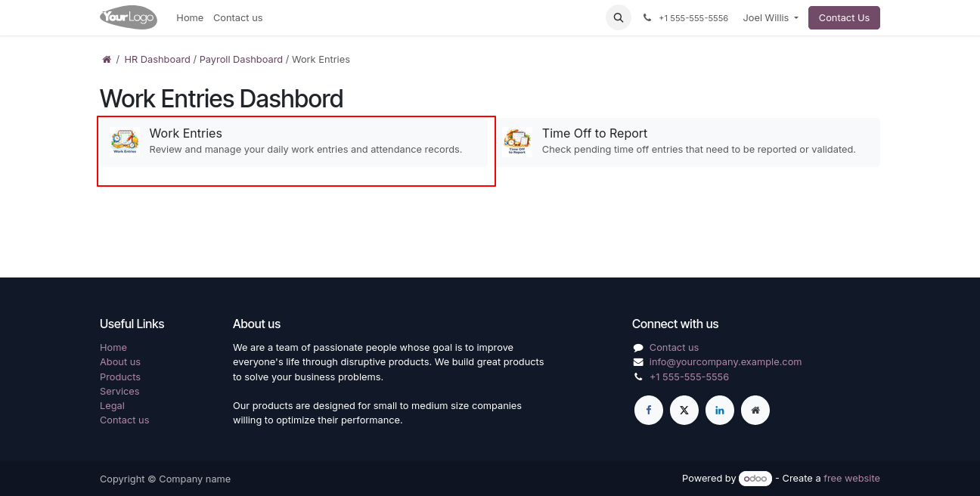Open Contact us in top navigation
Image resolution: width=980 pixels, height=496 pixels.
click(x=237, y=17)
